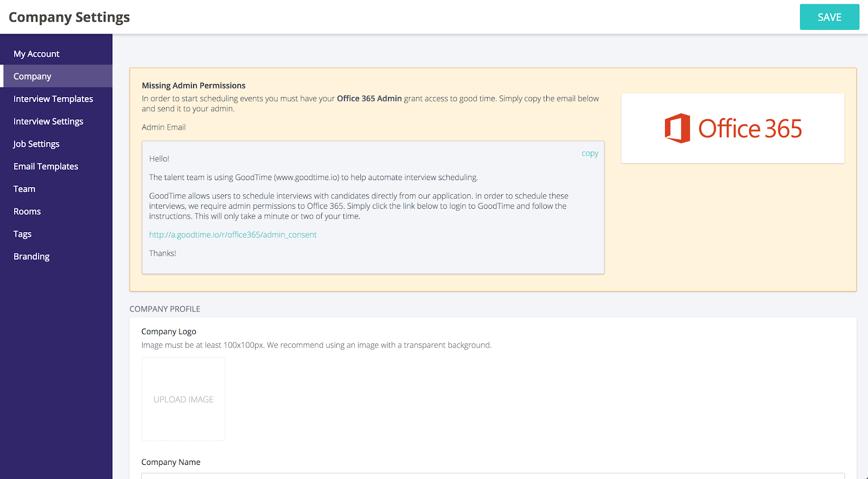Save the company settings
Image resolution: width=868 pixels, height=479 pixels.
(829, 17)
